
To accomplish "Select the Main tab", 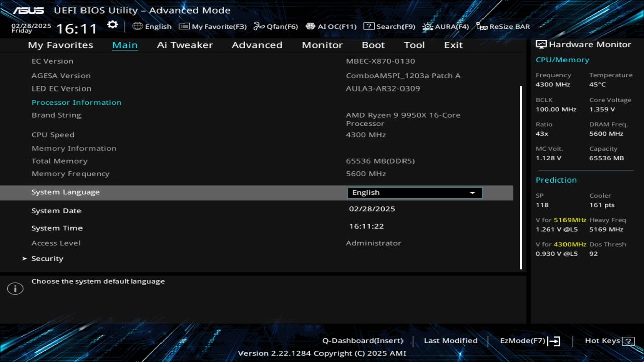I will tap(125, 45).
